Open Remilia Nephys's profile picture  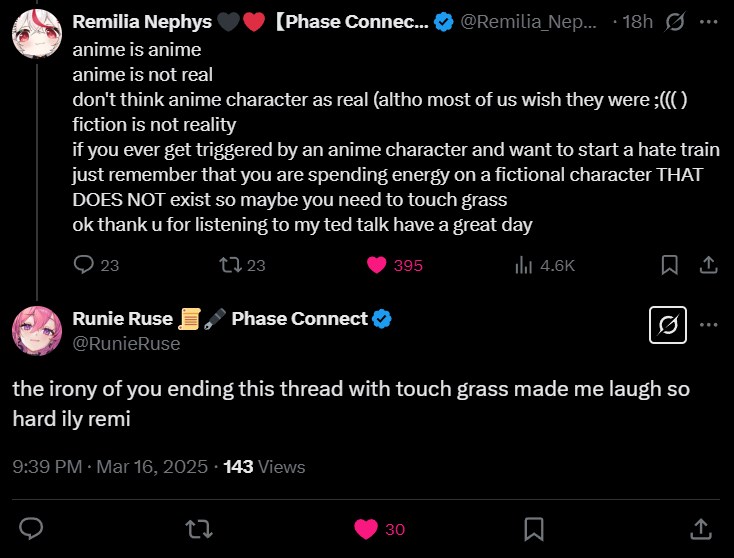click(x=38, y=35)
